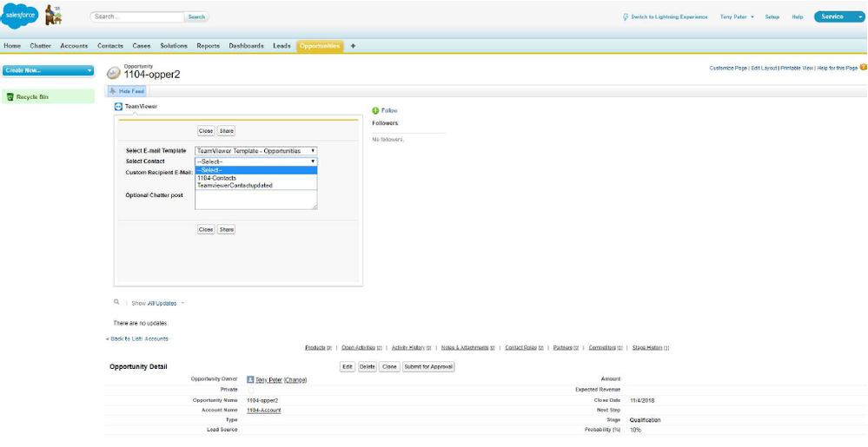This screenshot has width=868, height=447.
Task: Add a new tab with plus icon
Action: [x=353, y=46]
